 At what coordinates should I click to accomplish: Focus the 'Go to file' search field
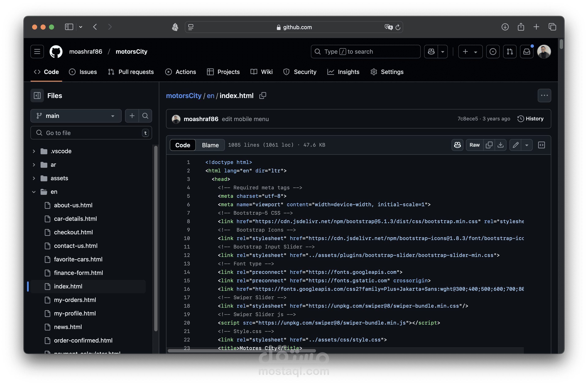pos(91,133)
